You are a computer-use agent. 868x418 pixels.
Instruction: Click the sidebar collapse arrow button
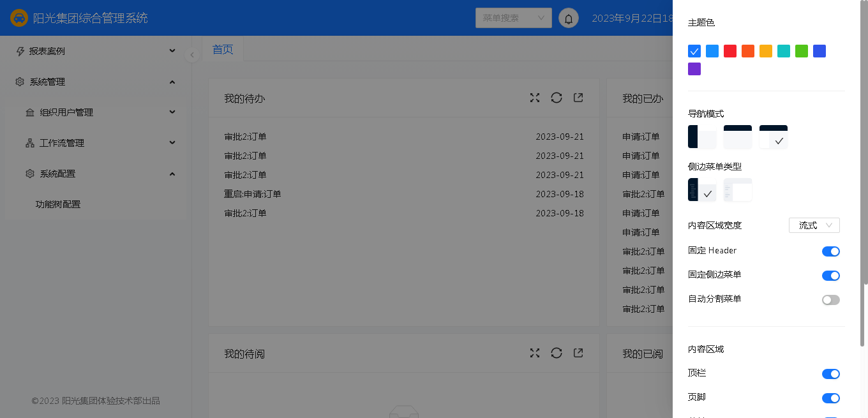tap(192, 56)
